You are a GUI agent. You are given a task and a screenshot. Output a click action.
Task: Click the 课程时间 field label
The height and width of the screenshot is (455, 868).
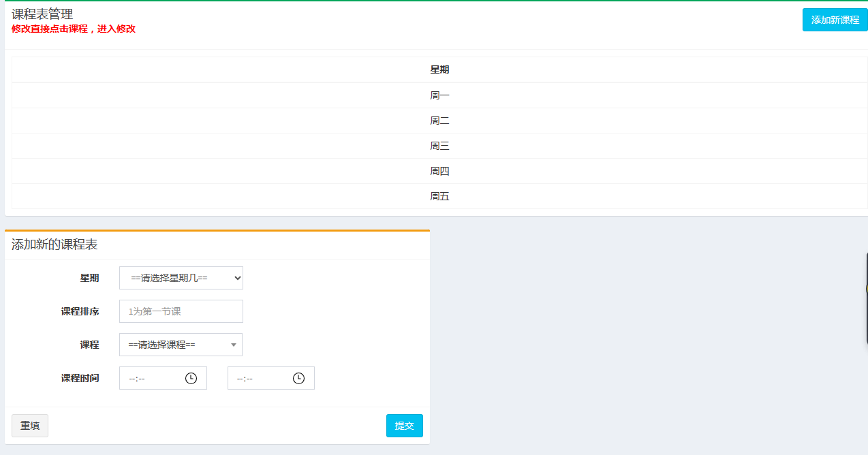click(x=80, y=378)
